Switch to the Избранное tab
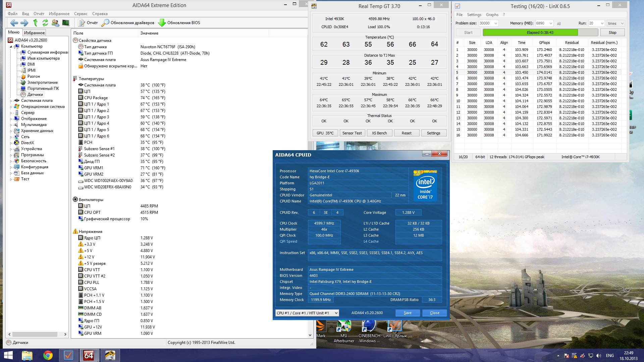Viewport: 644px width, 362px height. point(34,33)
